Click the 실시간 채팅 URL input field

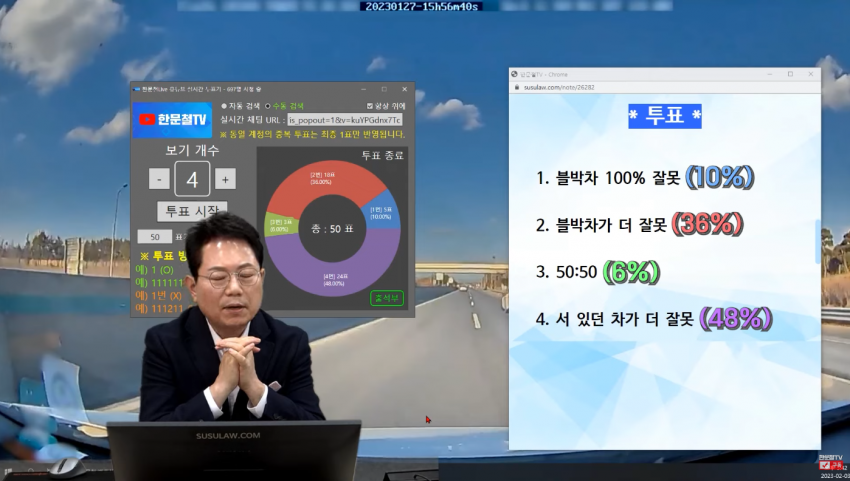[345, 120]
